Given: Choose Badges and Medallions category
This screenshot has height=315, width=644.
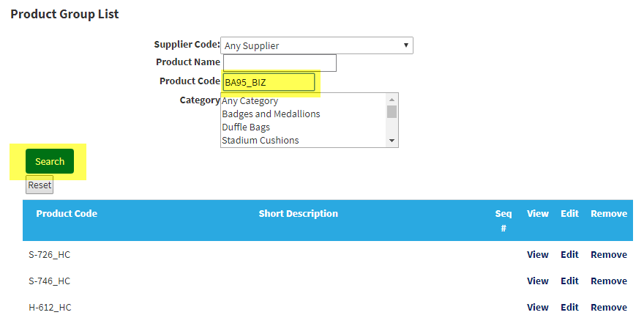Looking at the screenshot, I should pos(304,114).
